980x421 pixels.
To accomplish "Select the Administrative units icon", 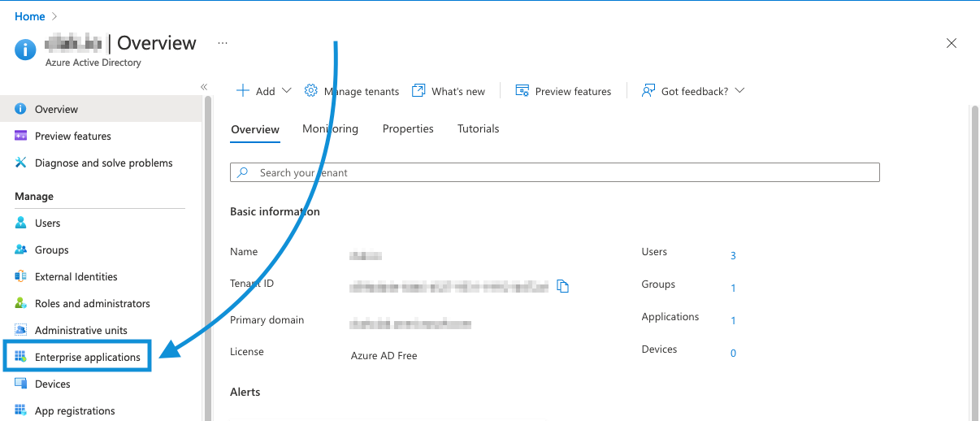I will pos(21,330).
